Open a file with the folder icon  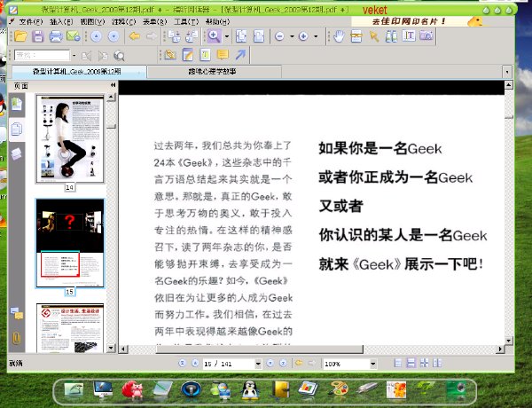coord(20,36)
